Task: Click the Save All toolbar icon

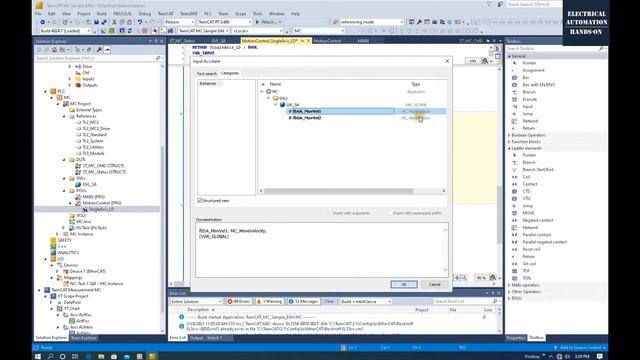Action: tap(104, 22)
